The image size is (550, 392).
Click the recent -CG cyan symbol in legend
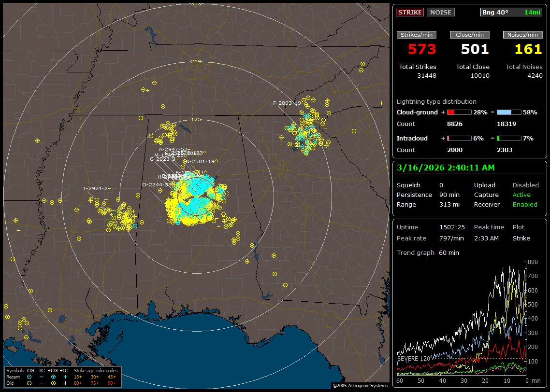(x=29, y=377)
